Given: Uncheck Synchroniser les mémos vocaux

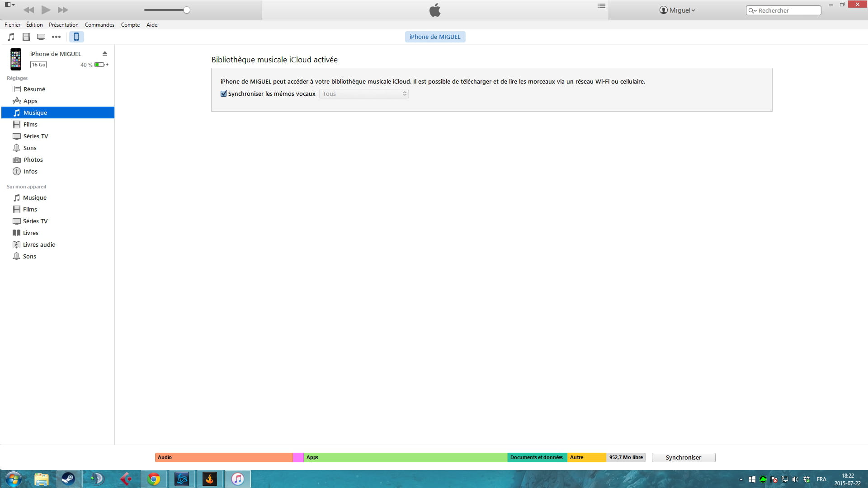Looking at the screenshot, I should coord(224,94).
